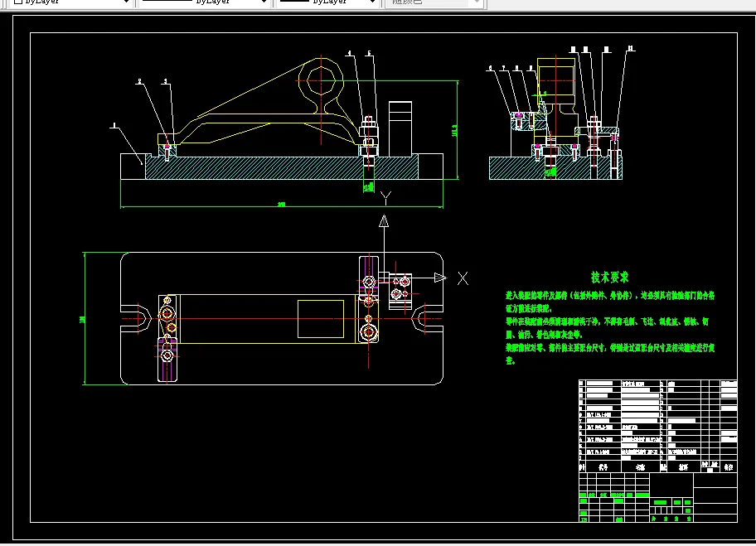Click the left U-slot of the base plate

[135, 318]
